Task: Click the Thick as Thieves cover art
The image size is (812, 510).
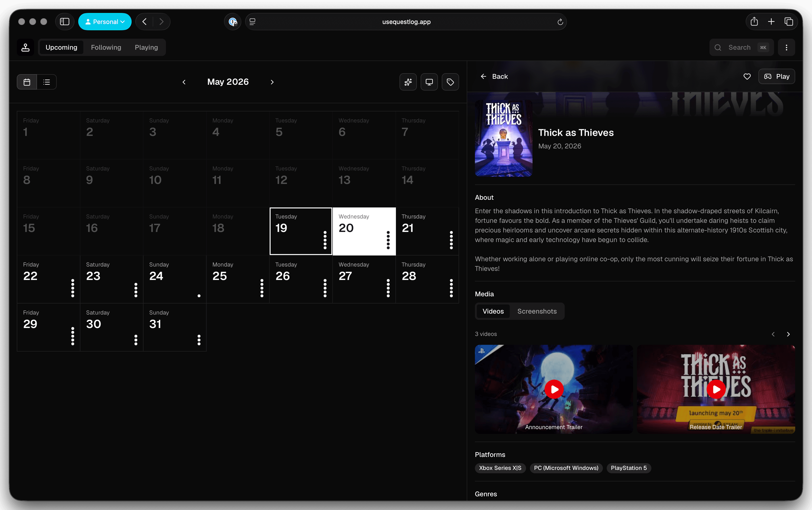Action: tap(503, 138)
